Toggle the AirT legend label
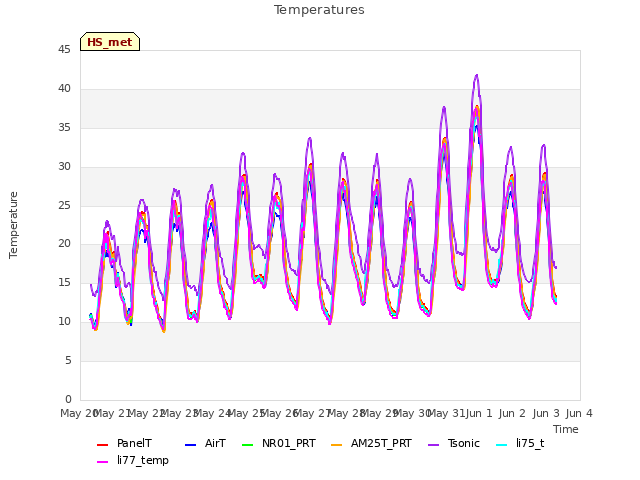640x480 pixels. point(215,444)
